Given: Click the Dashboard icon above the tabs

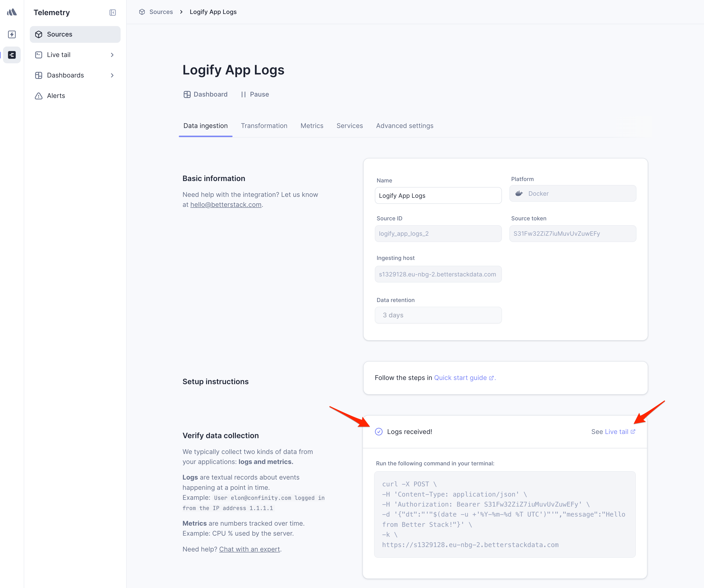Looking at the screenshot, I should tap(187, 94).
